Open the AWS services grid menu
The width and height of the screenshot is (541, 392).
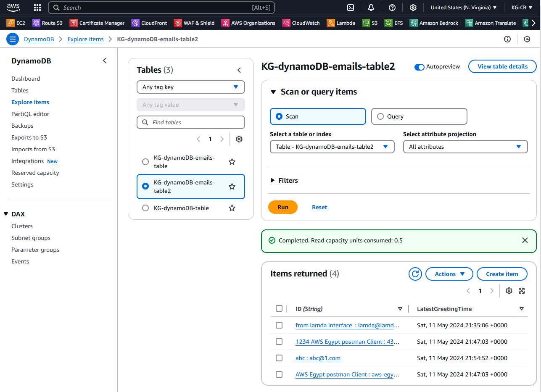37,7
